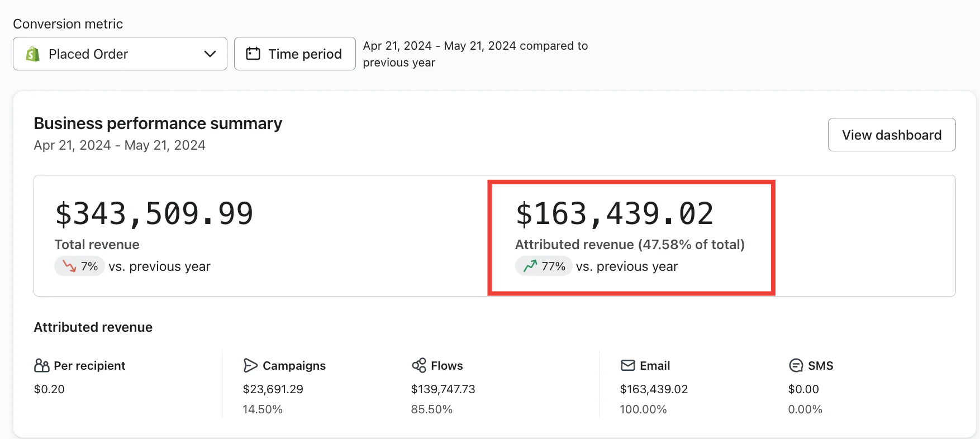Click the Email share 100.00%

pyautogui.click(x=644, y=409)
